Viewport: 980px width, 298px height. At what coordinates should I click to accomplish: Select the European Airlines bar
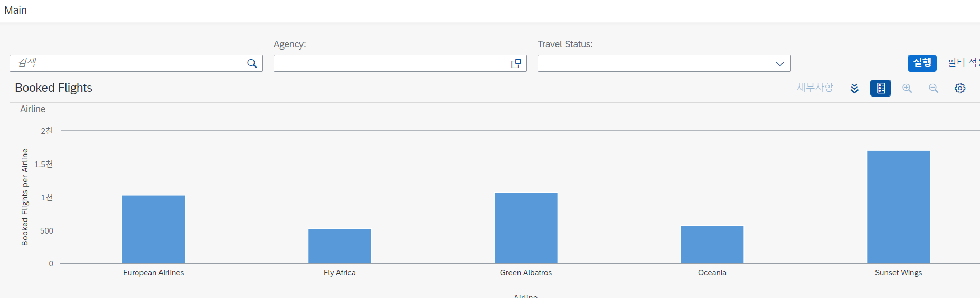154,229
